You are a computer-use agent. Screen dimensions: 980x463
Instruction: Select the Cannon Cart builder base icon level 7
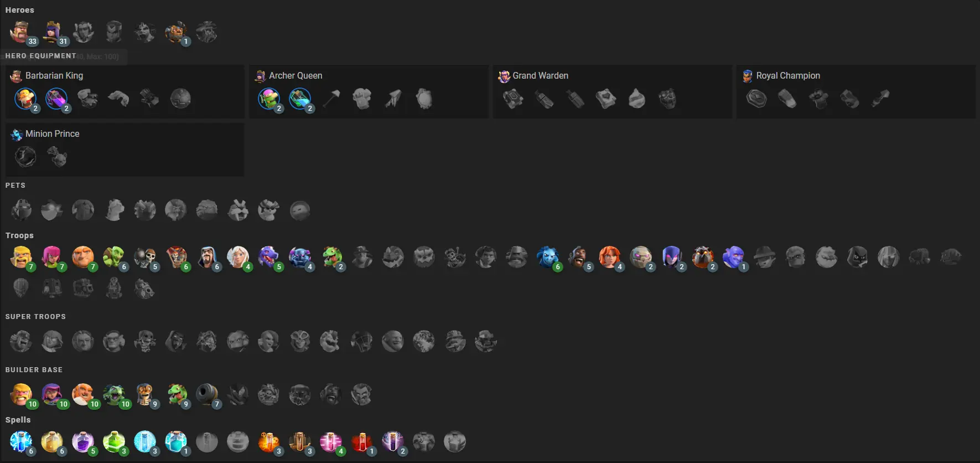207,395
